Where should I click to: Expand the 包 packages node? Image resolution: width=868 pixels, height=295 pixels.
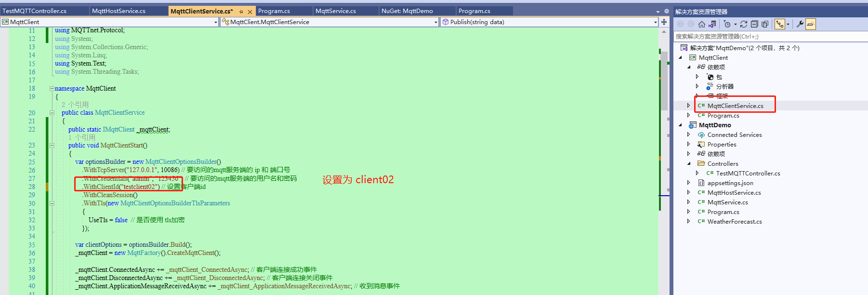click(x=697, y=77)
